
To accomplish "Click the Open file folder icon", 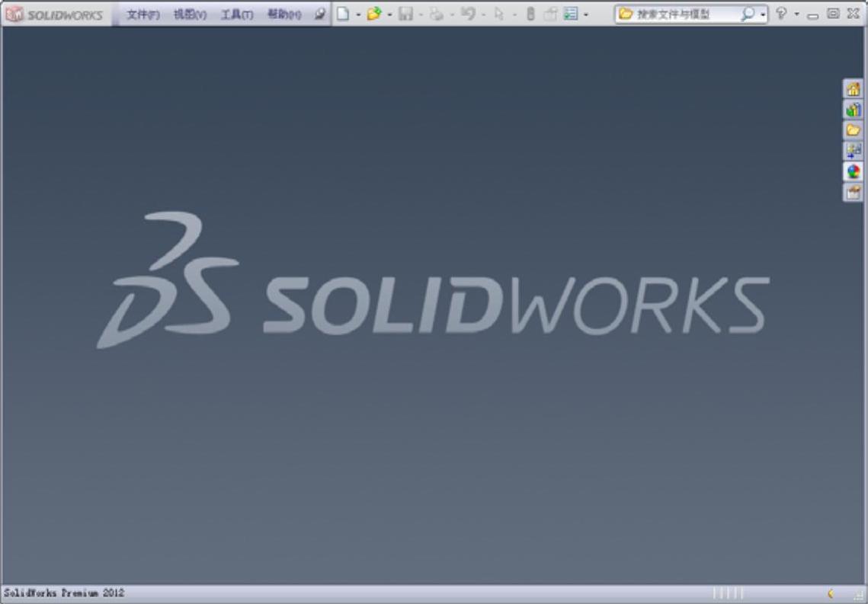I will pyautogui.click(x=374, y=14).
